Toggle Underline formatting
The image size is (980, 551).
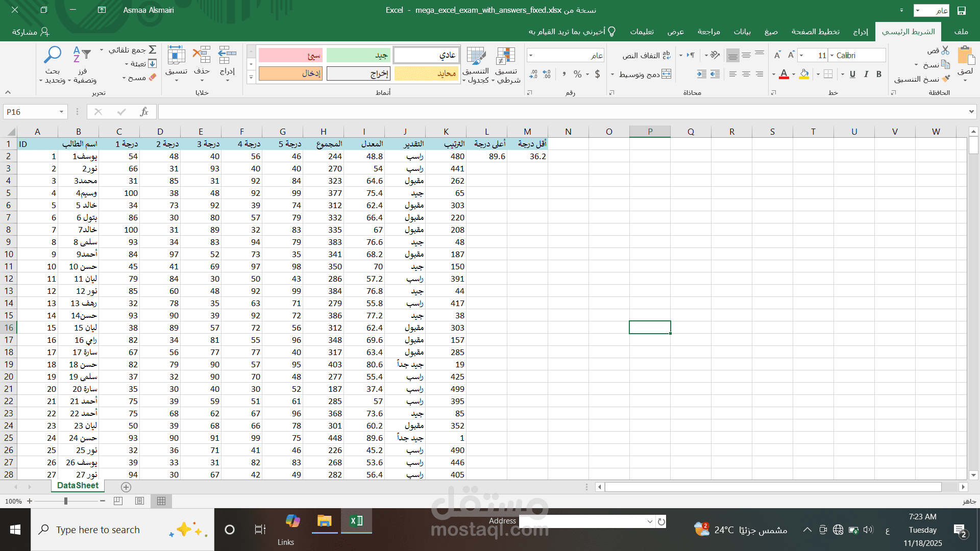pyautogui.click(x=852, y=74)
